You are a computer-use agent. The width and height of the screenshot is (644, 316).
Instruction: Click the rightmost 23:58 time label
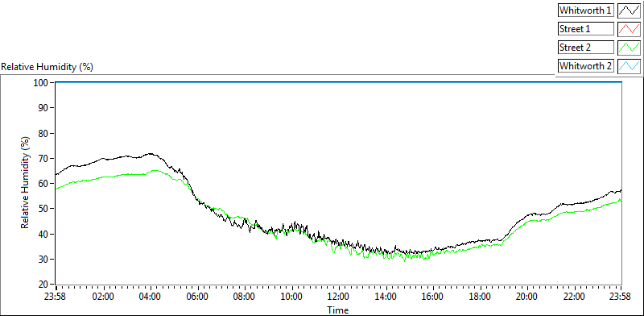(x=621, y=297)
